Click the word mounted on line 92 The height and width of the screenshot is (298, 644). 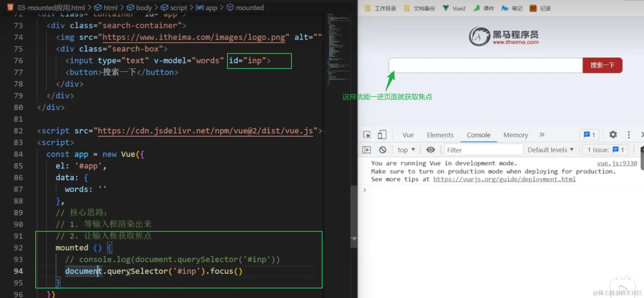point(72,247)
